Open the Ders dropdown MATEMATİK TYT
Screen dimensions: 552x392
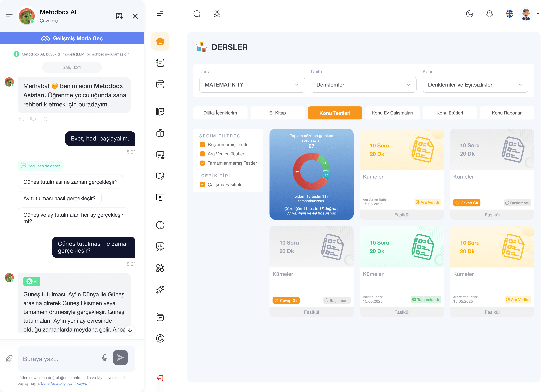[252, 85]
